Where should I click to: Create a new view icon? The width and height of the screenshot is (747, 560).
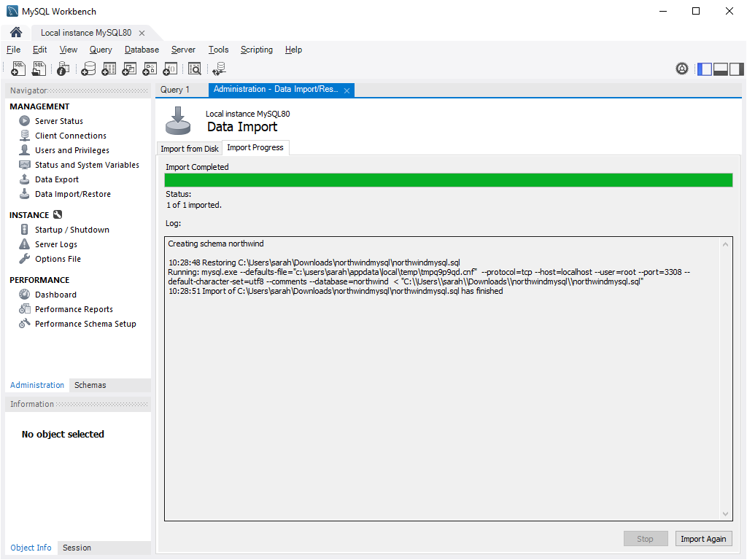[129, 69]
